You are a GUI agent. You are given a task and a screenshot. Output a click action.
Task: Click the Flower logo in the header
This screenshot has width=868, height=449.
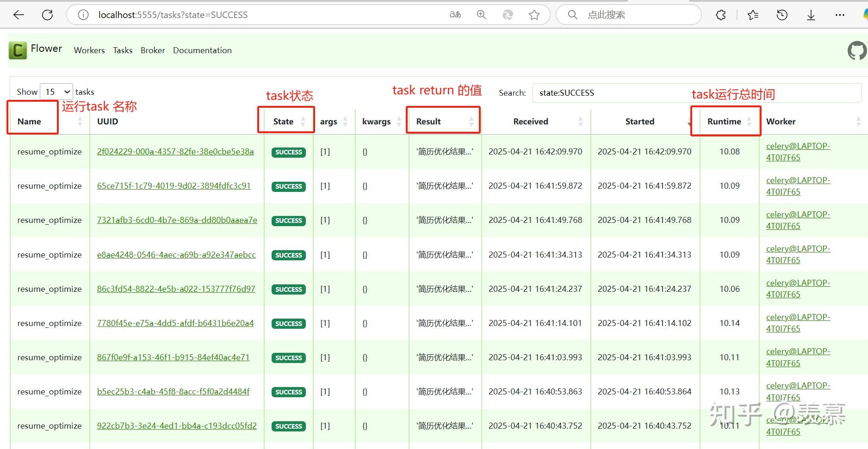click(x=18, y=50)
